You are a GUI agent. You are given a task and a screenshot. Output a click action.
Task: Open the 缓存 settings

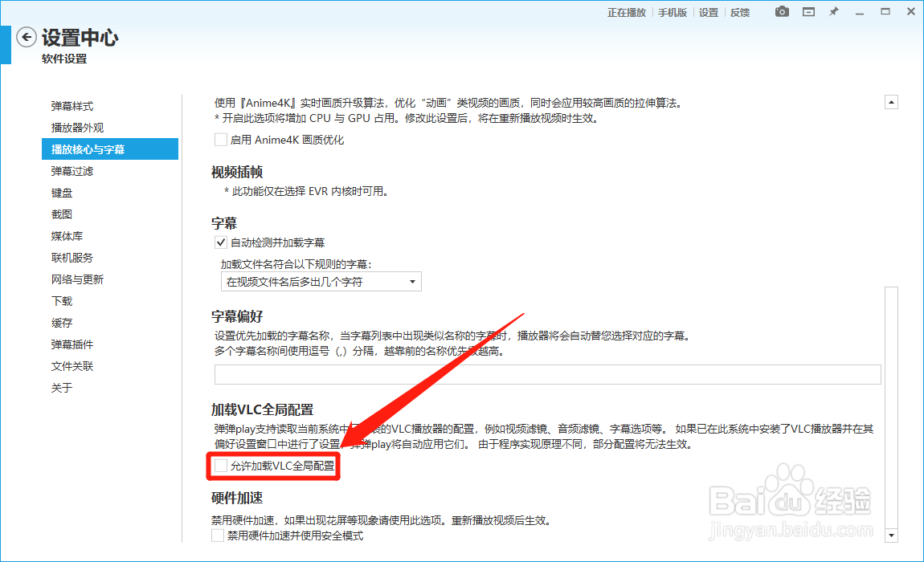[x=109, y=323]
